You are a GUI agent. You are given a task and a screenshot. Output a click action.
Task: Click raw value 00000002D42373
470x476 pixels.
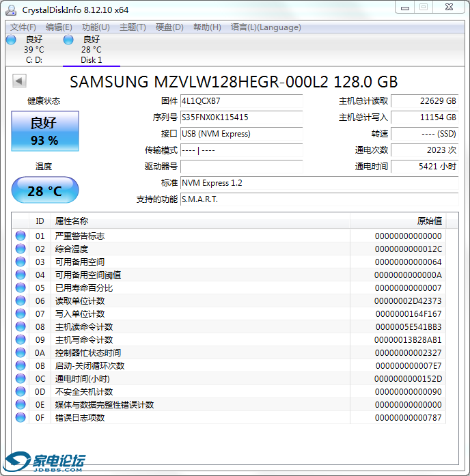coord(408,301)
